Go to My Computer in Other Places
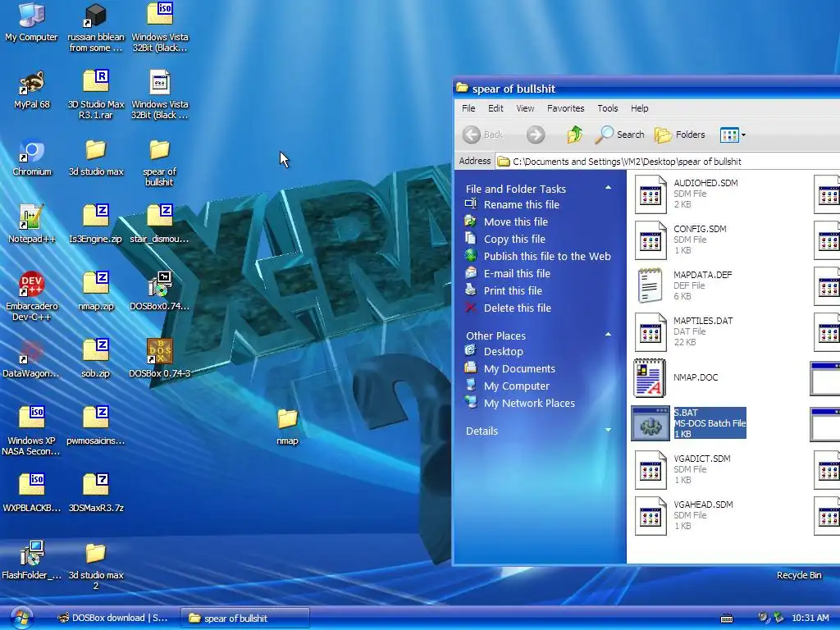The image size is (840, 630). pyautogui.click(x=517, y=386)
